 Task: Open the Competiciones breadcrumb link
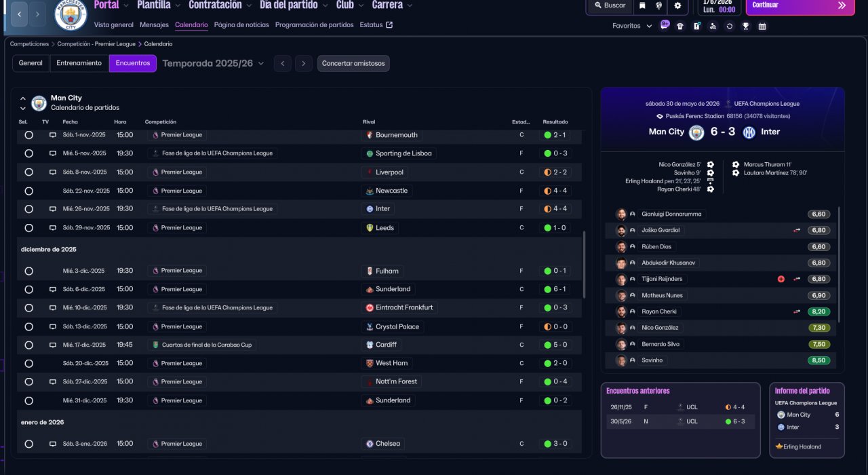29,44
